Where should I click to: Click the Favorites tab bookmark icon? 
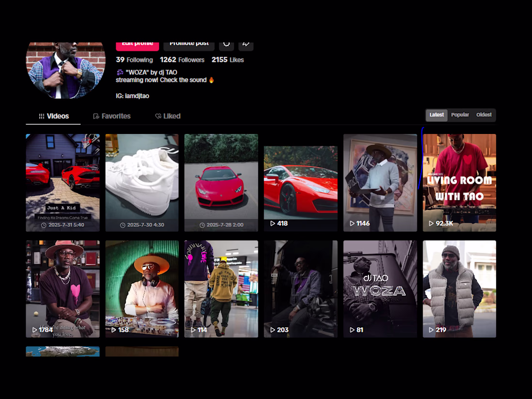96,117
